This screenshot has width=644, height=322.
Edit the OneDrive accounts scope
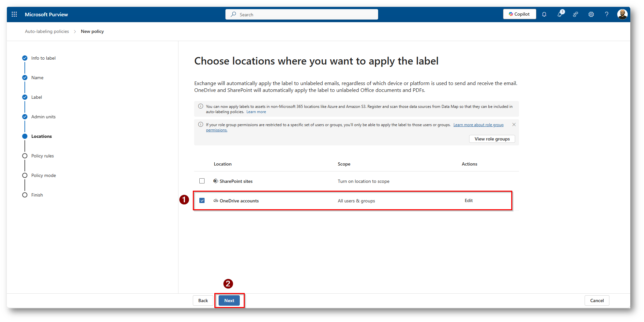pyautogui.click(x=468, y=200)
